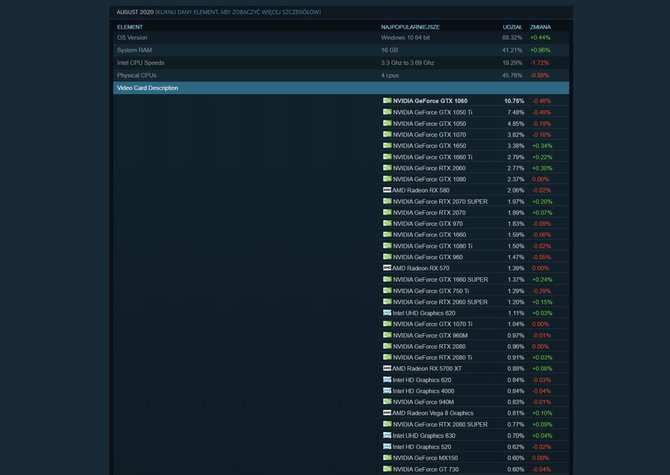Click the NVIDIA GeForce GTX 960 label

[428, 257]
